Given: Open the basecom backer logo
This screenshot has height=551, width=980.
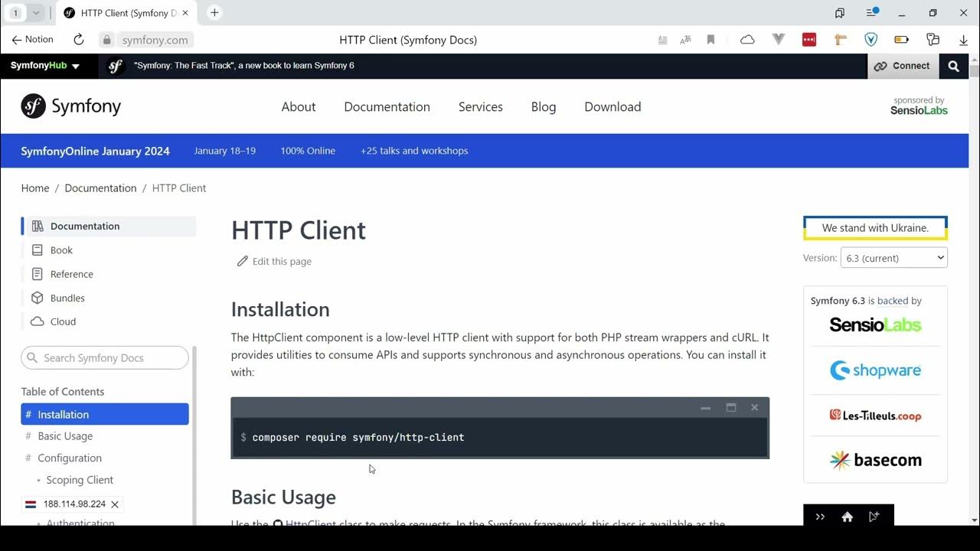Looking at the screenshot, I should point(875,460).
